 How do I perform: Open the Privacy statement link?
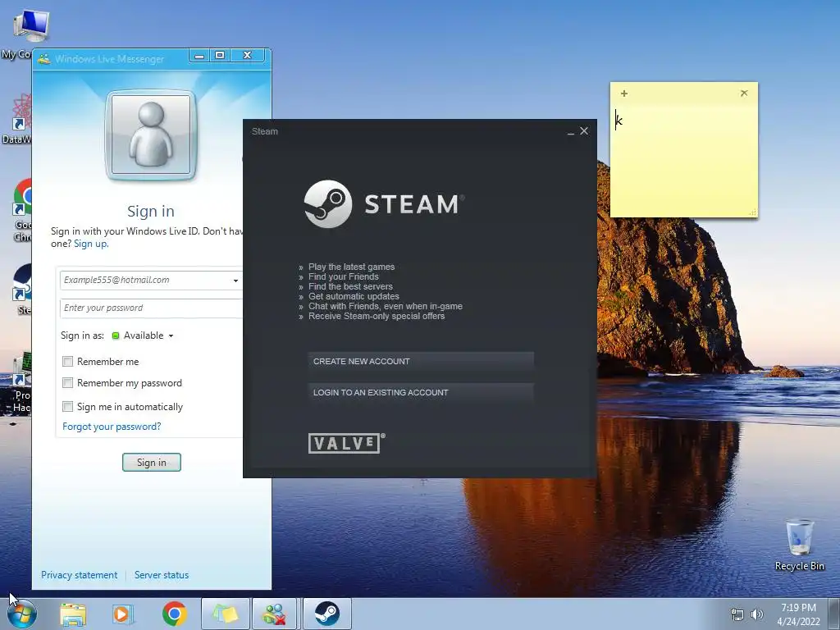coord(80,575)
